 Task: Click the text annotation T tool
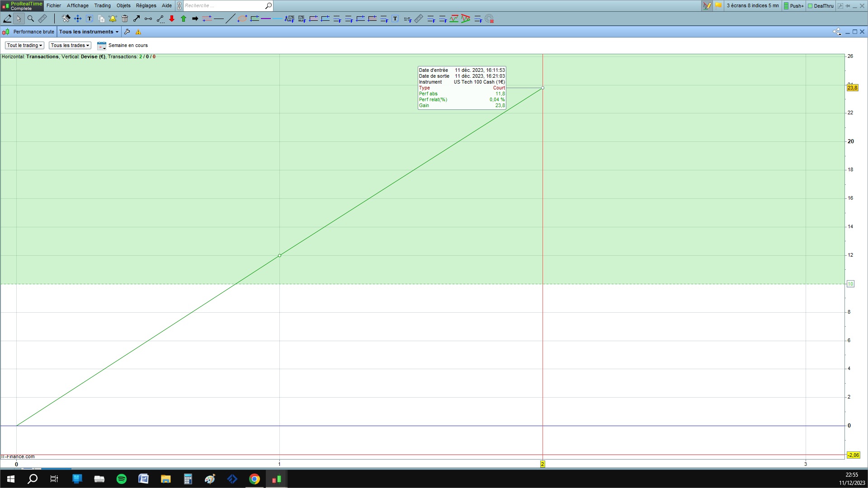(90, 19)
